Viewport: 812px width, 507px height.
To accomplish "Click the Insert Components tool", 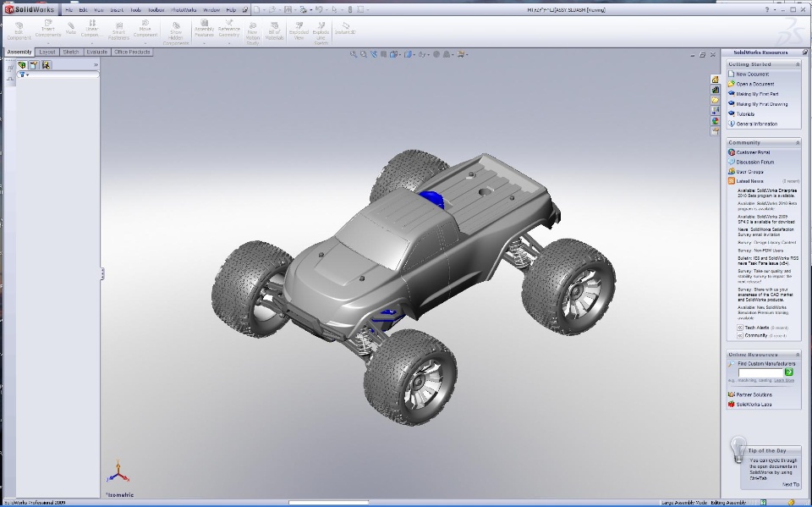I will pos(48,29).
